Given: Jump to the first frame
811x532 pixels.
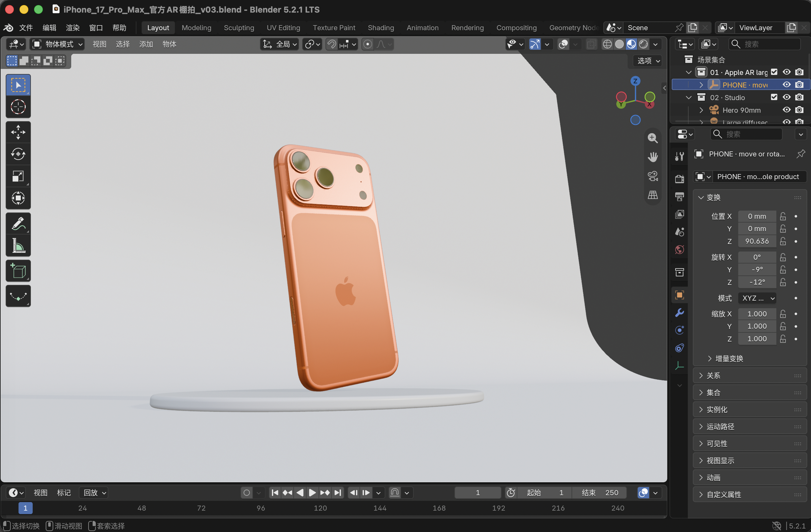Looking at the screenshot, I should point(275,493).
